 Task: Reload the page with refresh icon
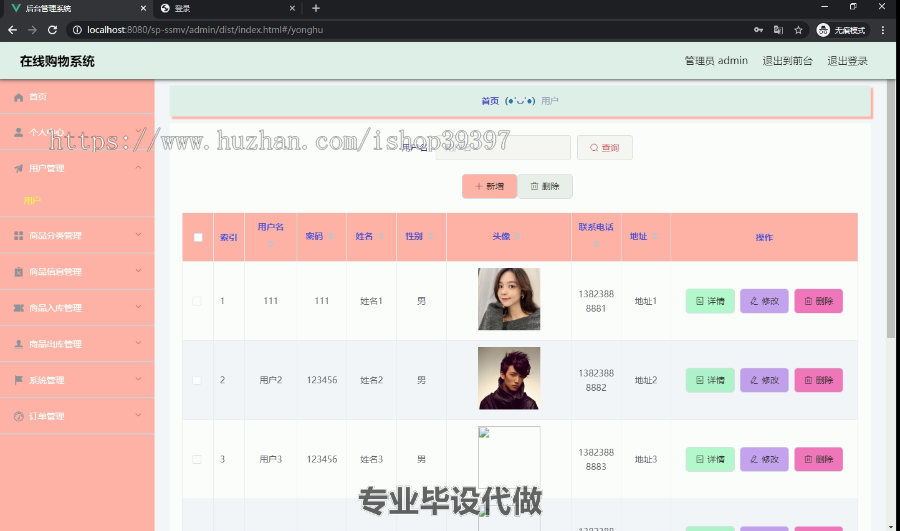point(52,30)
